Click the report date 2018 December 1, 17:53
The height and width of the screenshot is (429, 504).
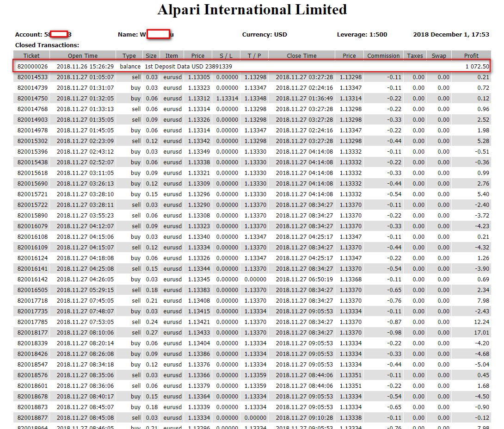[451, 34]
